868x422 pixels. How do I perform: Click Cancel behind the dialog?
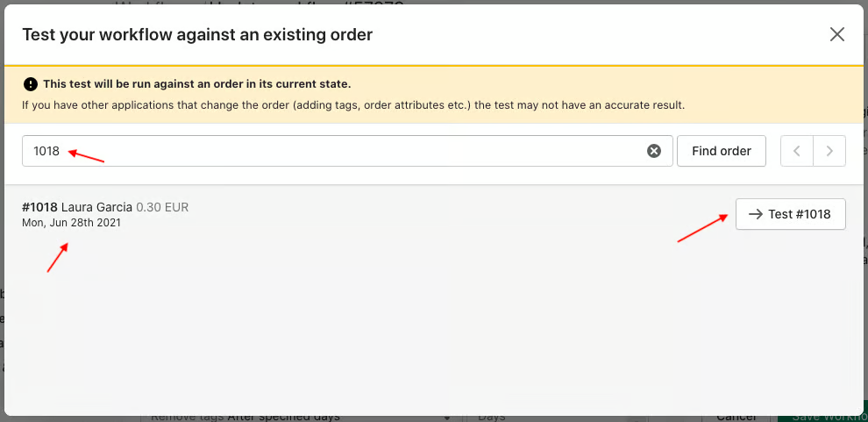736,417
